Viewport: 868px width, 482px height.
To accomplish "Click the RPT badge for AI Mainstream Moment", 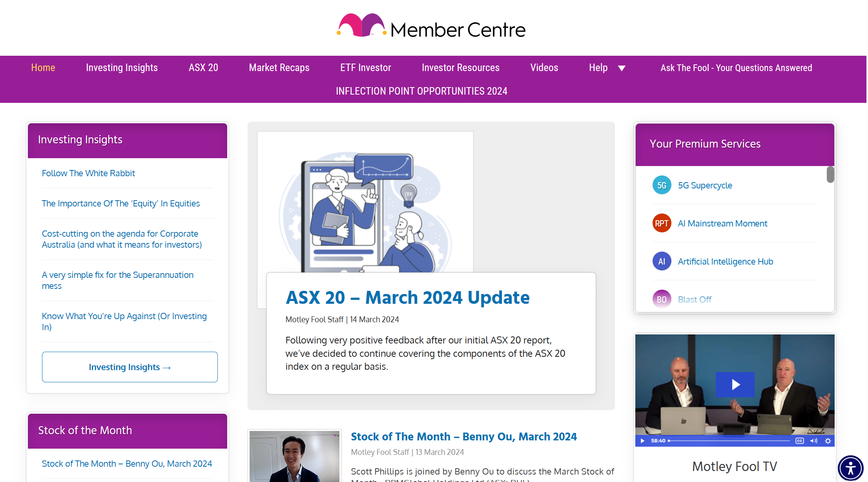I will click(662, 223).
